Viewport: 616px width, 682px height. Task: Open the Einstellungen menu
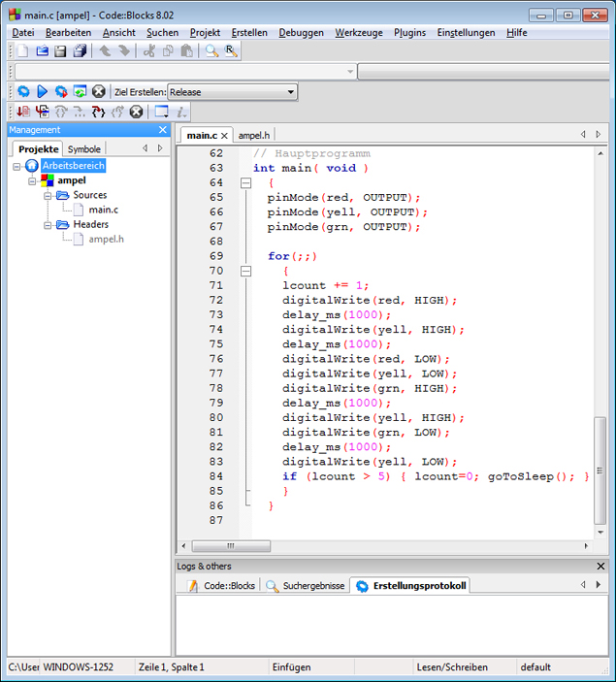[x=466, y=33]
